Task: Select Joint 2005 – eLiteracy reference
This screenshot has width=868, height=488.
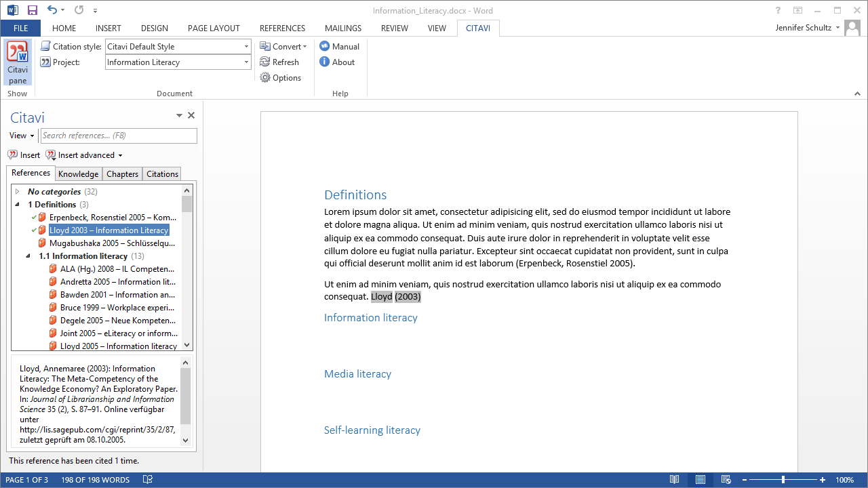Action: tap(119, 333)
